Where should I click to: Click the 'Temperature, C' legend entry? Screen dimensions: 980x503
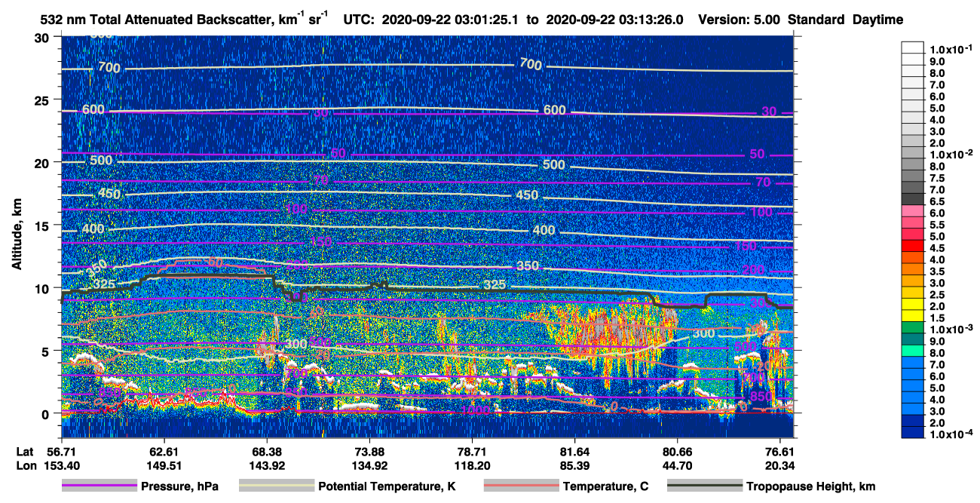click(x=605, y=486)
